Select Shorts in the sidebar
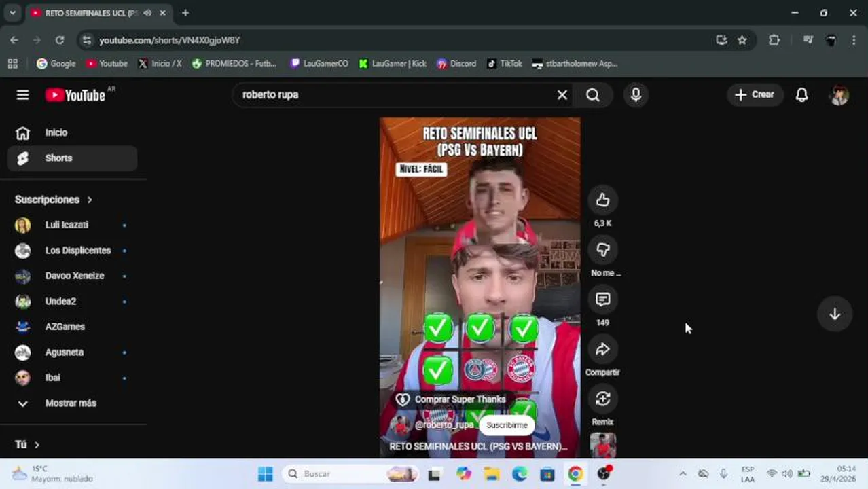Screen dimensions: 868x489 pos(72,158)
